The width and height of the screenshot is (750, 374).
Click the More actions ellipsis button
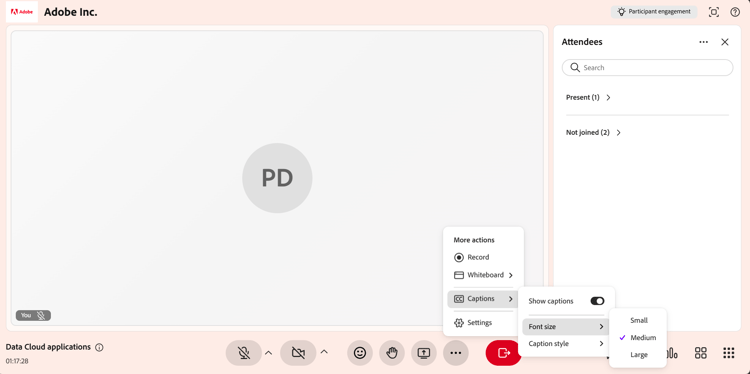(x=456, y=353)
